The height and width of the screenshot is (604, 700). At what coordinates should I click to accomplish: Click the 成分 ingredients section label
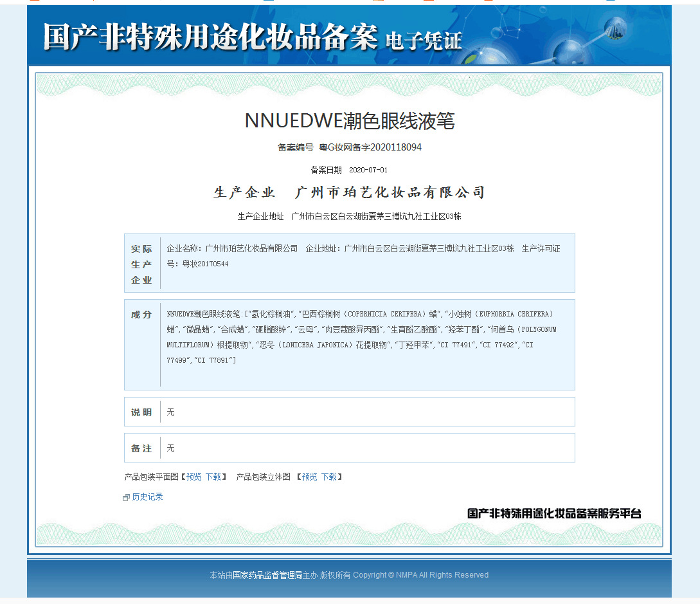click(x=141, y=315)
